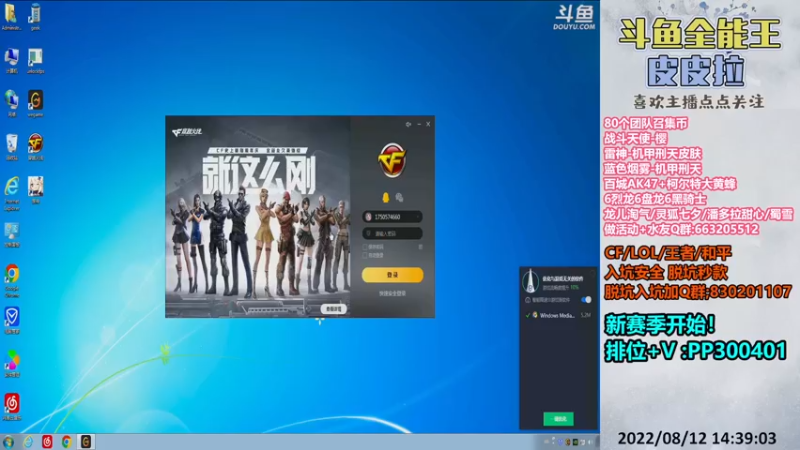Click the tray shield icon
Screen dimensions: 800x450
click(x=560, y=442)
